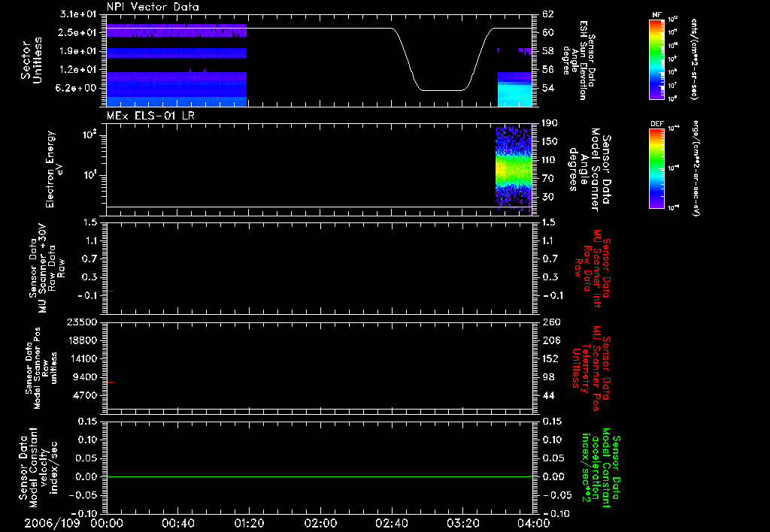The width and height of the screenshot is (770, 532).
Task: Click the NPI Vector Data panel title
Action: 153,7
